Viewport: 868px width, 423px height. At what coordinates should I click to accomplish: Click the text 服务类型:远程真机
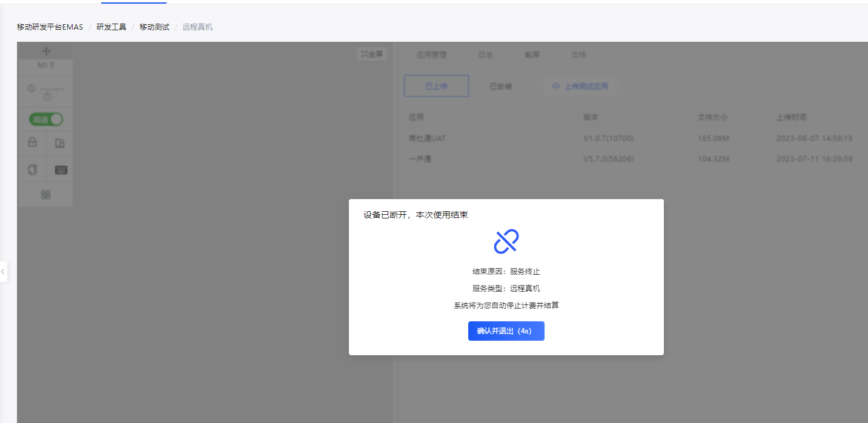point(506,289)
